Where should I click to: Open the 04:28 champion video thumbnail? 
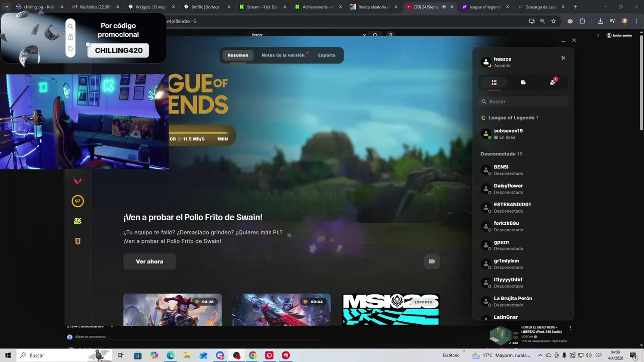click(173, 310)
